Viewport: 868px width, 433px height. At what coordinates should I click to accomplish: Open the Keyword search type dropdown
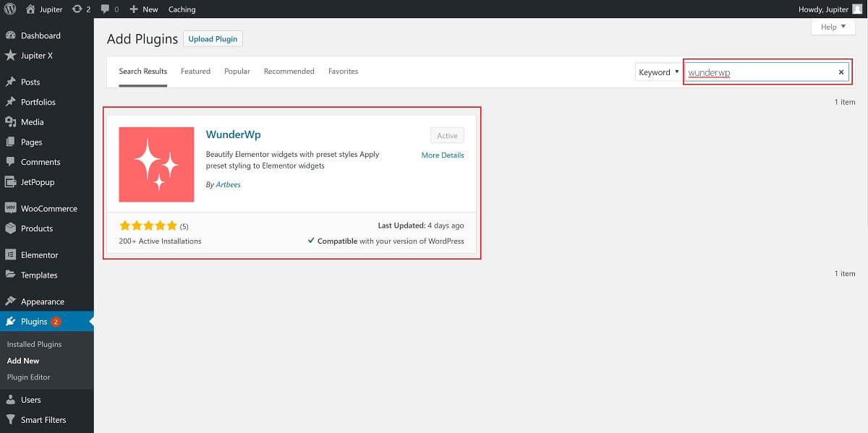tap(659, 72)
